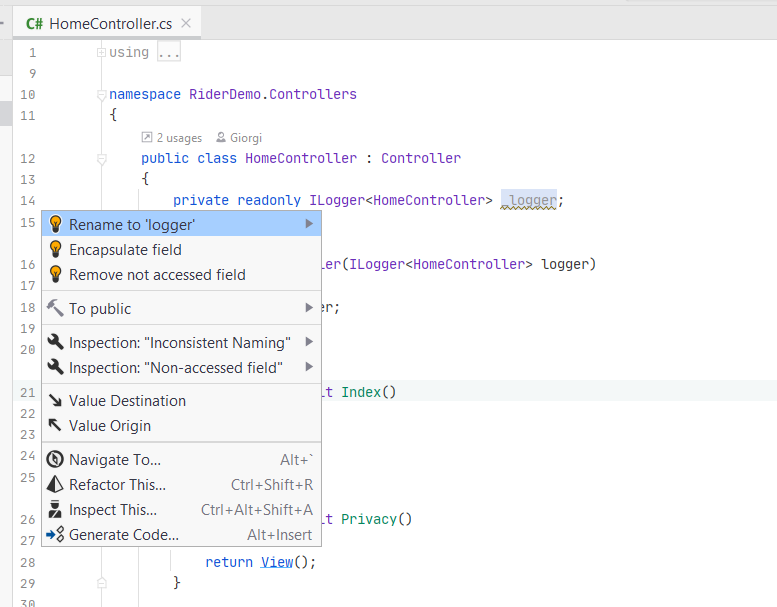
Task: Click the Navigate To compass icon
Action: click(55, 460)
